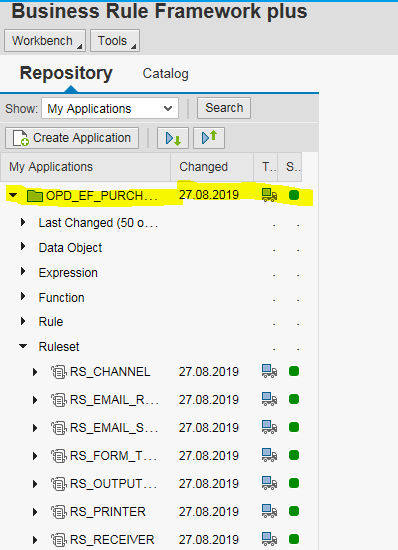Expand the Expression node
The height and width of the screenshot is (550, 398).
click(23, 271)
